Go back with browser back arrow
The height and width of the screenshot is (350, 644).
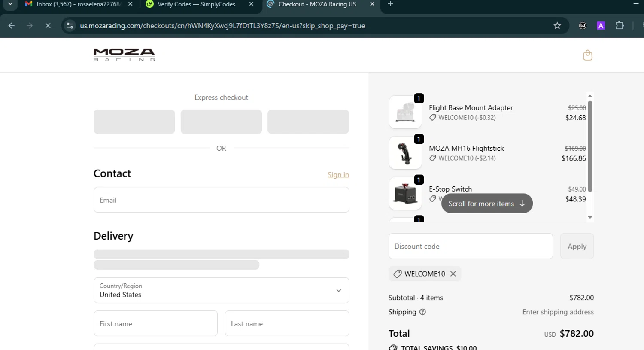point(12,26)
